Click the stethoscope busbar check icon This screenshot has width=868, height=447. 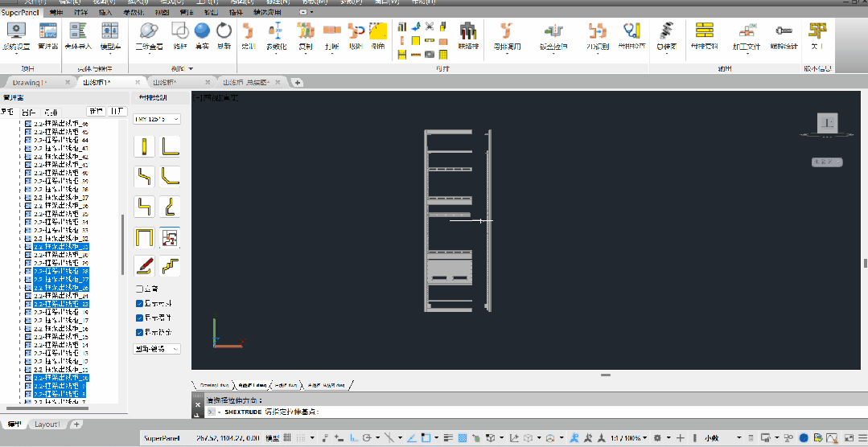[631, 31]
